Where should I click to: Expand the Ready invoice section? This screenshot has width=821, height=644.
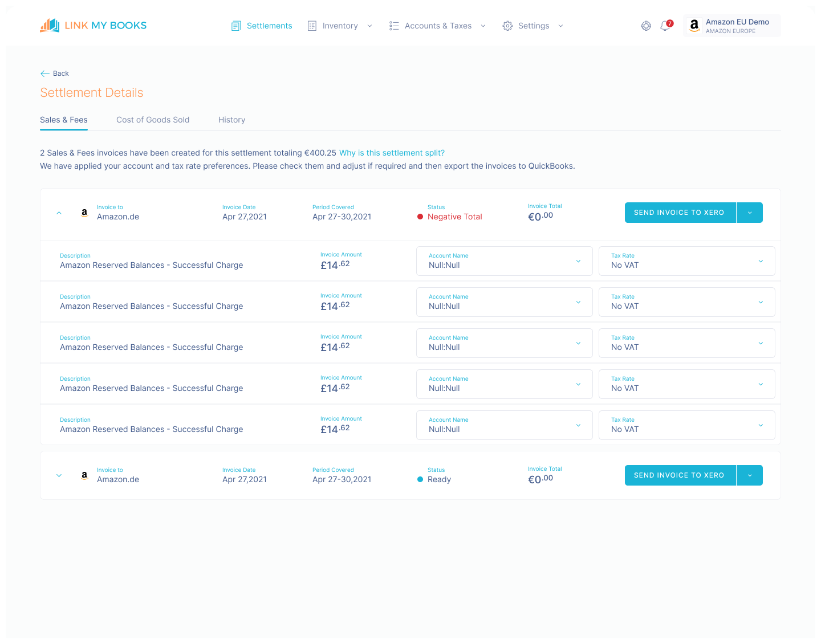pyautogui.click(x=59, y=475)
